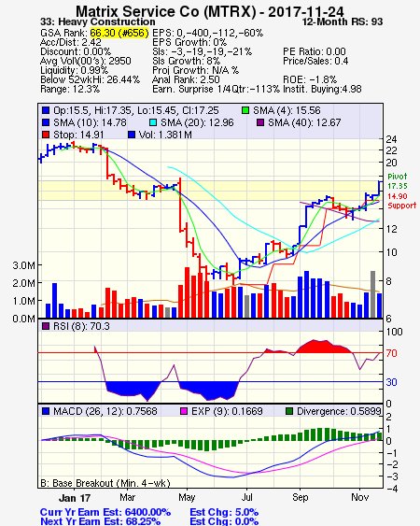This screenshot has width=420, height=526.
Task: Click the highlighted GSA Rank value 66.30 (#656)
Action: pos(119,33)
